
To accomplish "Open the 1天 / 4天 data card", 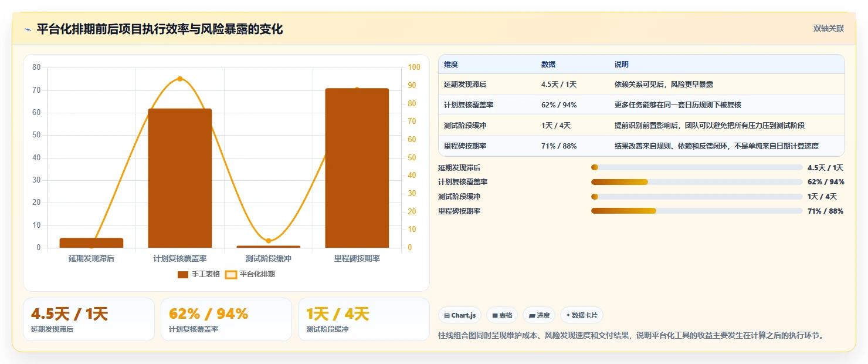I will pos(364,319).
